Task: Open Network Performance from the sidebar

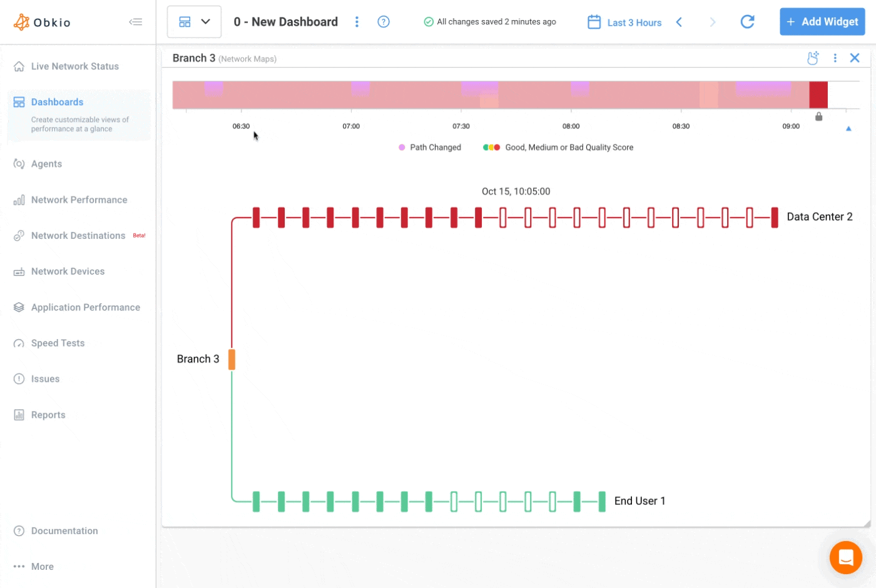Action: [x=19, y=200]
